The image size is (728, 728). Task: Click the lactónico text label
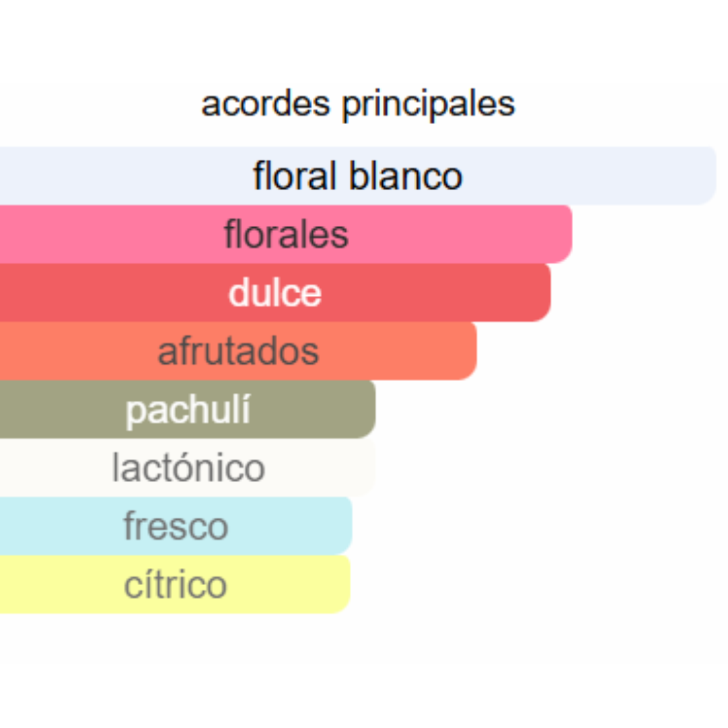coord(189,468)
